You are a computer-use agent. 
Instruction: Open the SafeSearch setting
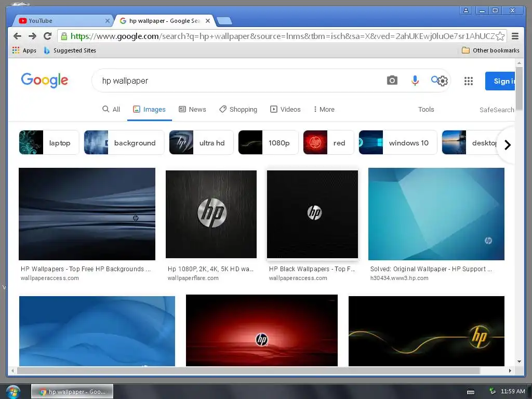point(497,110)
